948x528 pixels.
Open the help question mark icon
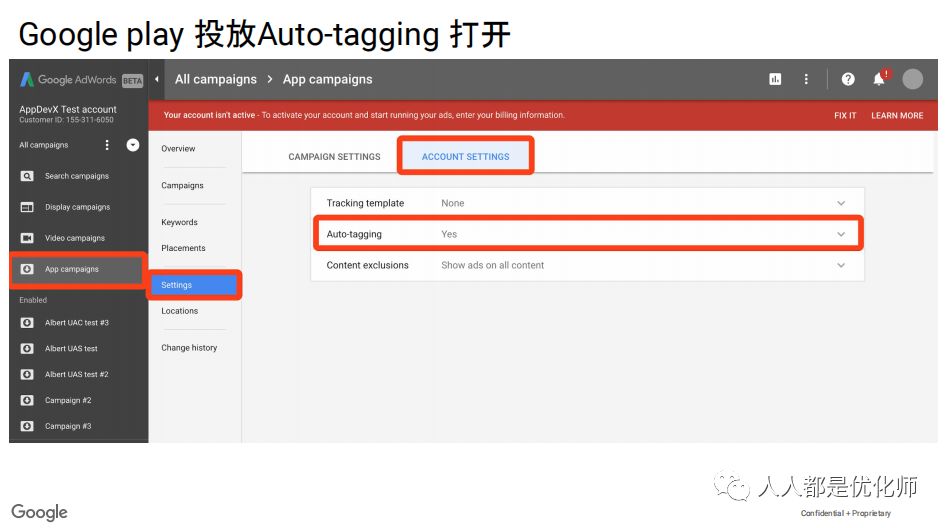(x=848, y=79)
